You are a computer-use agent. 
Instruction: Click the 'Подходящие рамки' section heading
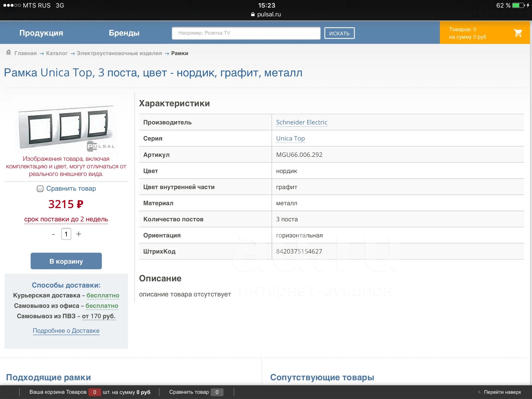click(49, 377)
